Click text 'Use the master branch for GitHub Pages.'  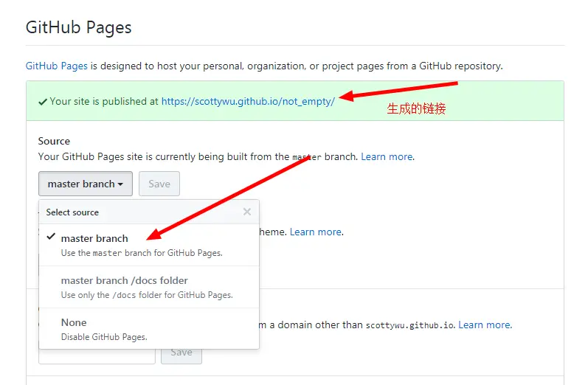[142, 253]
